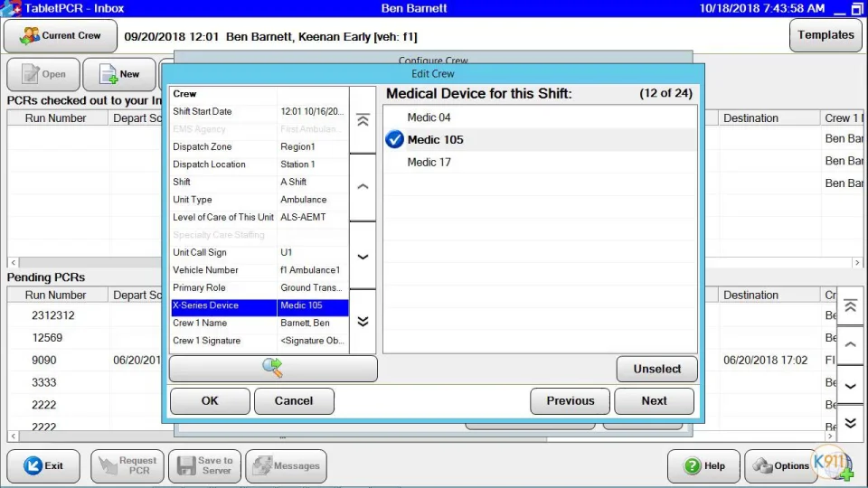
Task: Select the X-Series Device row
Action: pyautogui.click(x=259, y=305)
